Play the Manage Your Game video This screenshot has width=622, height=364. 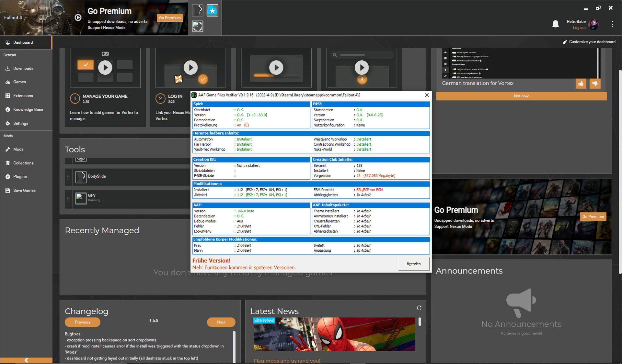click(x=105, y=68)
